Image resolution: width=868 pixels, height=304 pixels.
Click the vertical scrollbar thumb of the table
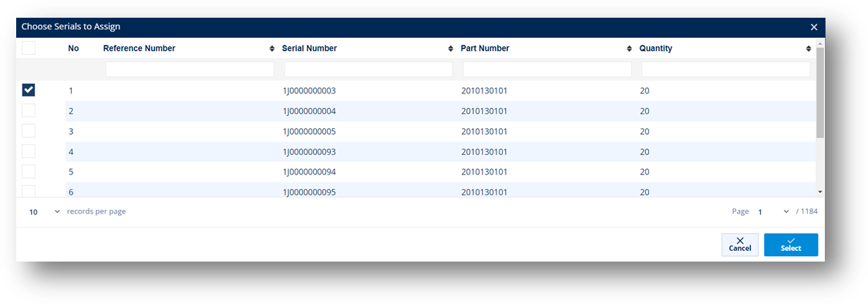pos(820,92)
